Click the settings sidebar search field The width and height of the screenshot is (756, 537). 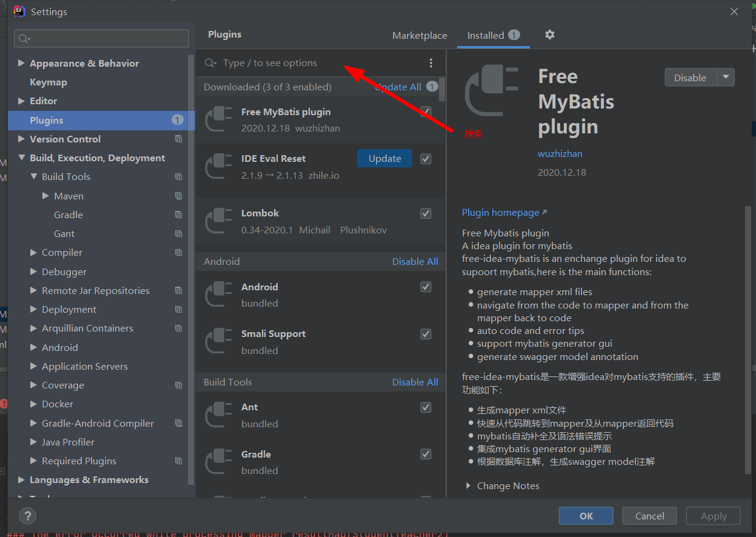101,39
